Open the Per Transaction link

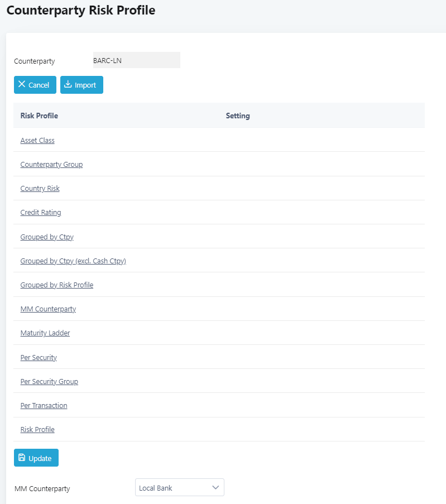click(x=44, y=406)
